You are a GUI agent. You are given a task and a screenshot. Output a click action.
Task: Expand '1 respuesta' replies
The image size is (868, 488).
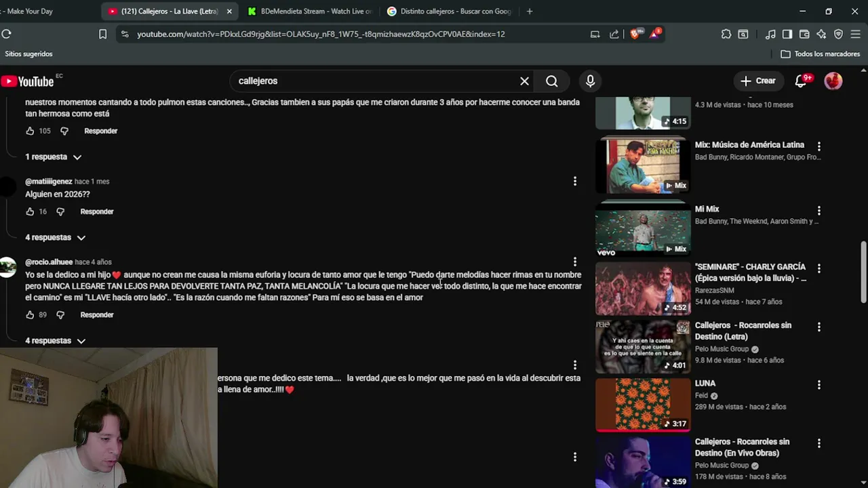coord(53,157)
